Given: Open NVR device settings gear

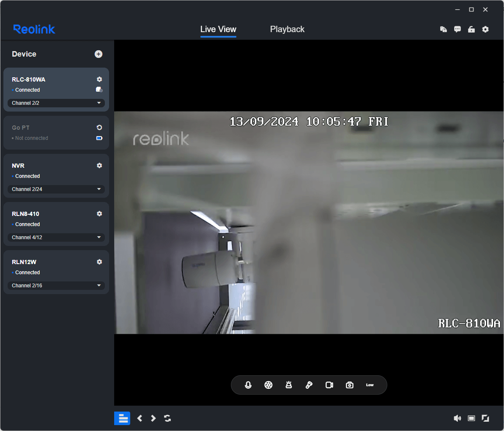Looking at the screenshot, I should point(99,165).
